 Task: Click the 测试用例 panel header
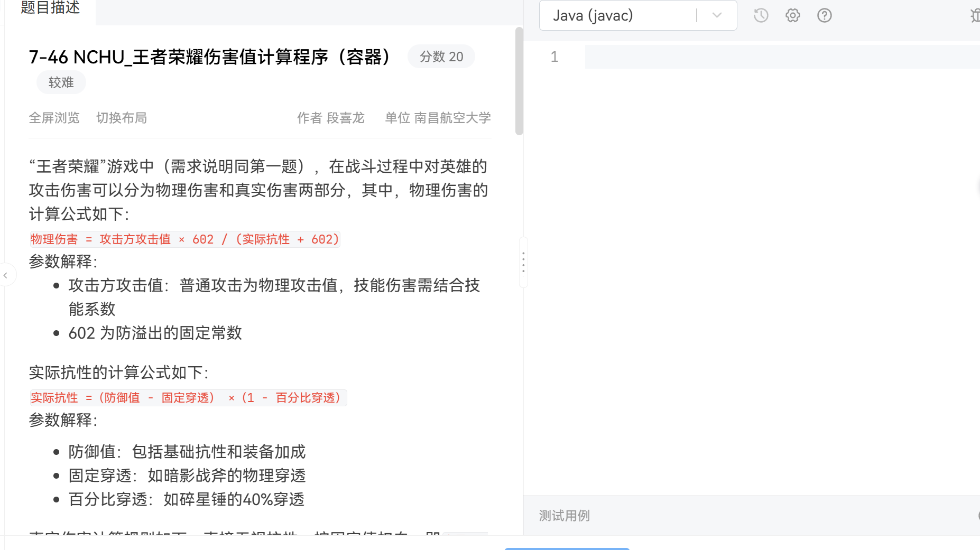[564, 516]
